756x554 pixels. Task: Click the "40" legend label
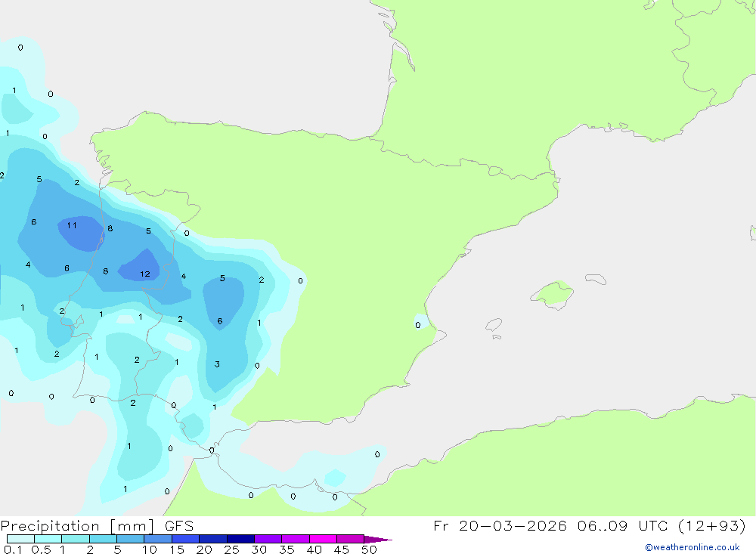314,549
